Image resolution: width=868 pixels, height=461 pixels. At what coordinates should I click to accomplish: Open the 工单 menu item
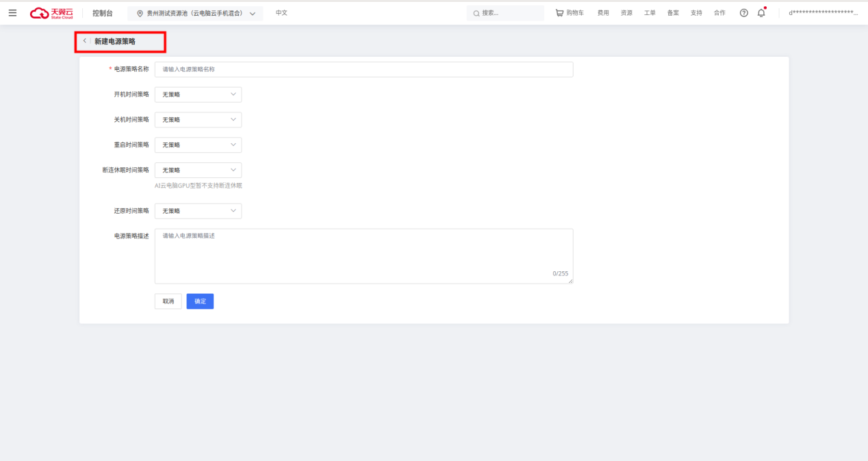click(x=650, y=13)
